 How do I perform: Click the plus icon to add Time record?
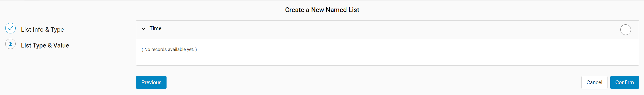[x=625, y=30]
